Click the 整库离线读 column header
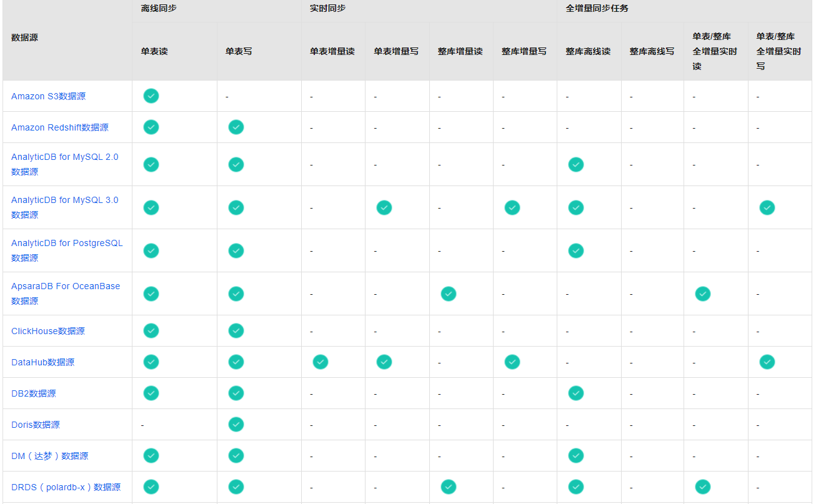 tap(589, 51)
